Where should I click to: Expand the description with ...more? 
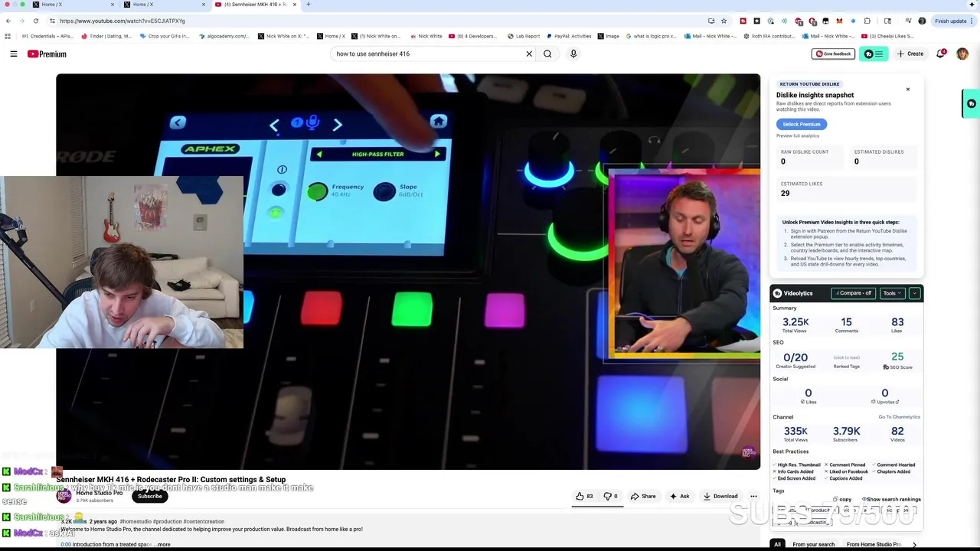[162, 544]
